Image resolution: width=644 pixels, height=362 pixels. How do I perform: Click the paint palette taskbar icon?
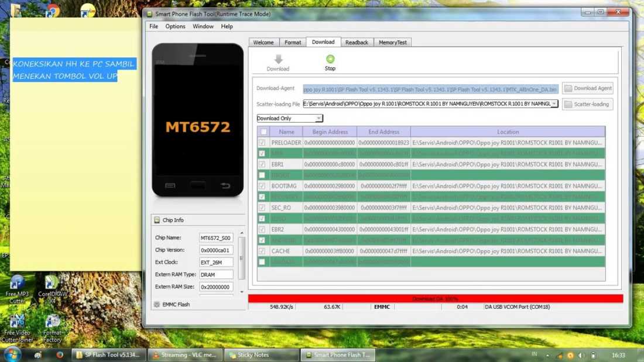tap(38, 355)
